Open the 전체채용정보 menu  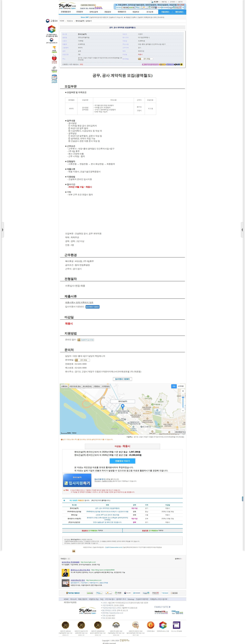(x=66, y=12)
